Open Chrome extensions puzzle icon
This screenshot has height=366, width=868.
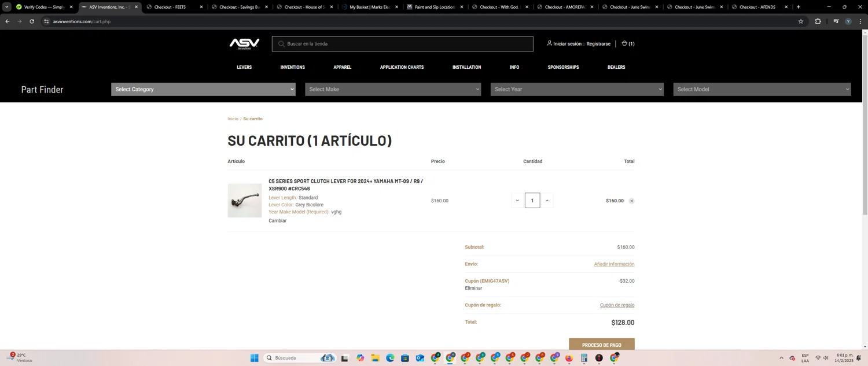pos(818,21)
